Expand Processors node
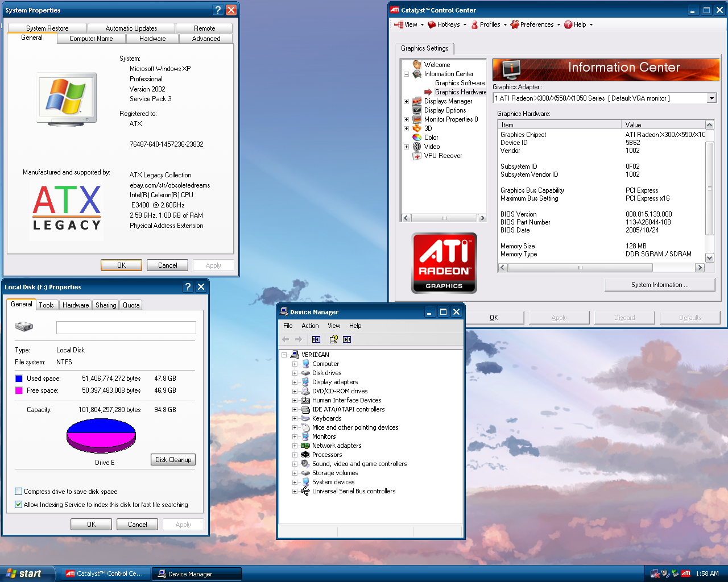Image resolution: width=728 pixels, height=582 pixels. click(295, 455)
